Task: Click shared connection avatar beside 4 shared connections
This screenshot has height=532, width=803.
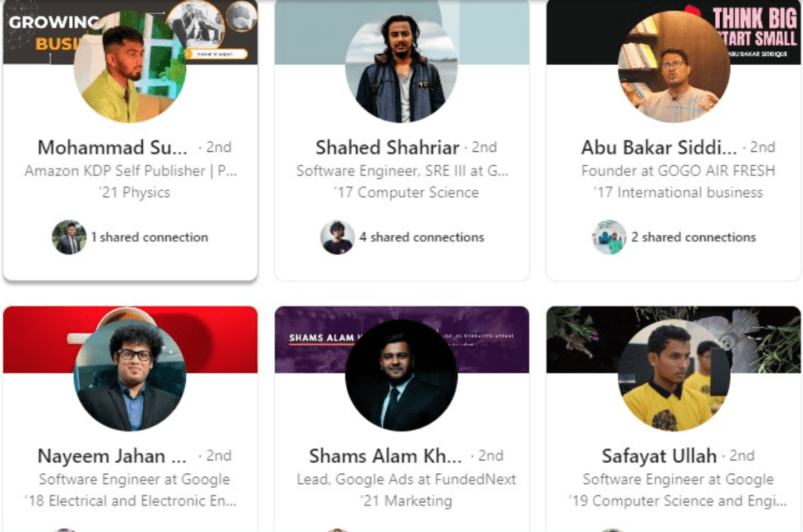Action: point(337,237)
